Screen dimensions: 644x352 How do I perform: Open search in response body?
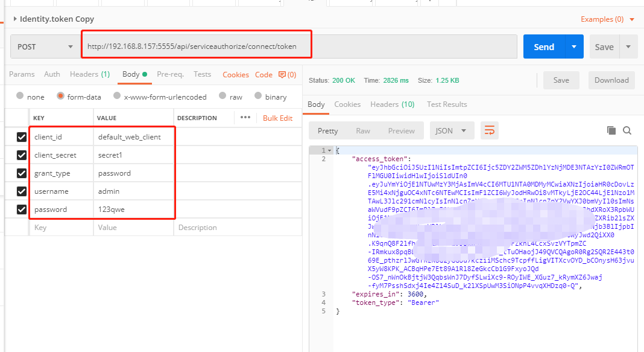tap(627, 130)
